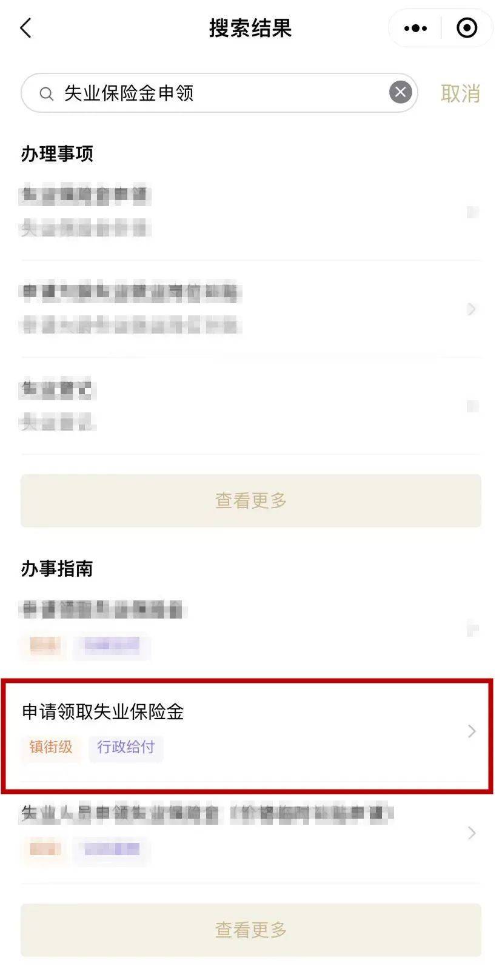The image size is (502, 980).
Task: Tap the mini program close circle icon
Action: [x=467, y=28]
